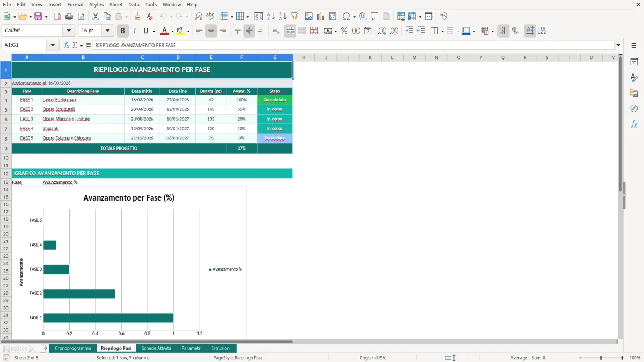
Task: Toggle Merge and Center Cells
Action: coord(290,31)
